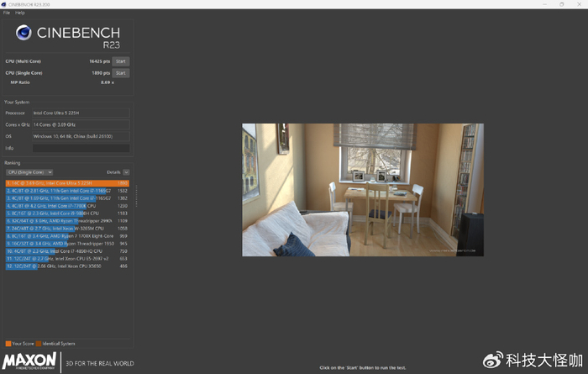Expand the ranking Details arrow
This screenshot has height=374, width=588.
[x=126, y=172]
